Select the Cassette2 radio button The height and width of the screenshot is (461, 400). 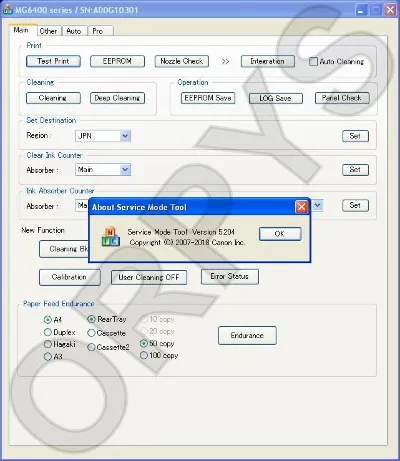[x=91, y=347]
